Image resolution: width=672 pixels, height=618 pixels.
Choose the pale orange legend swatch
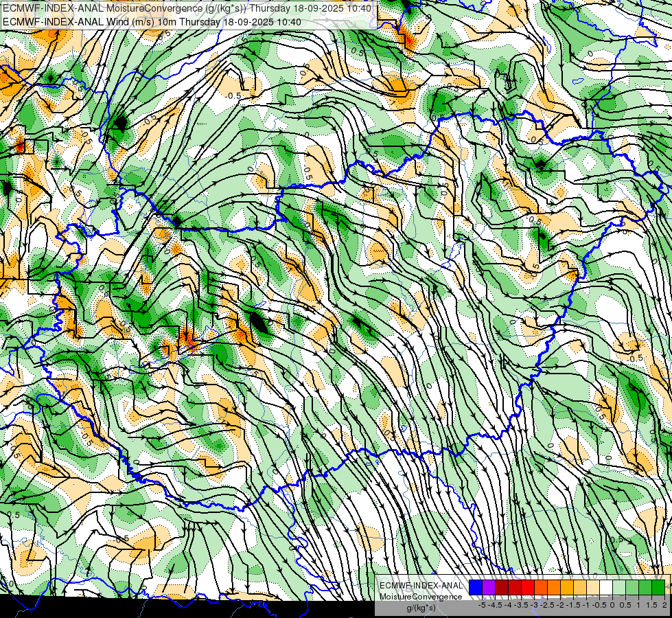(x=592, y=588)
